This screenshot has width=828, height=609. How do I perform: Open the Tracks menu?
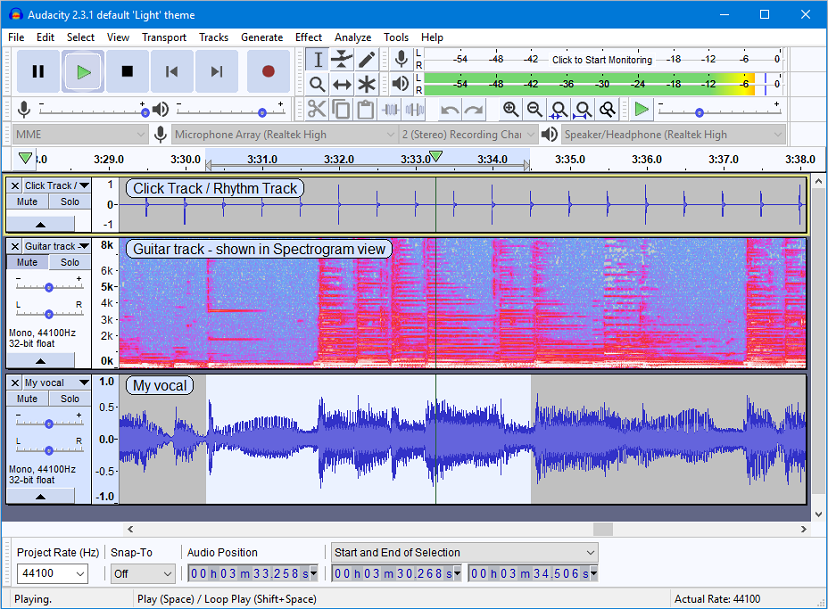coord(214,37)
